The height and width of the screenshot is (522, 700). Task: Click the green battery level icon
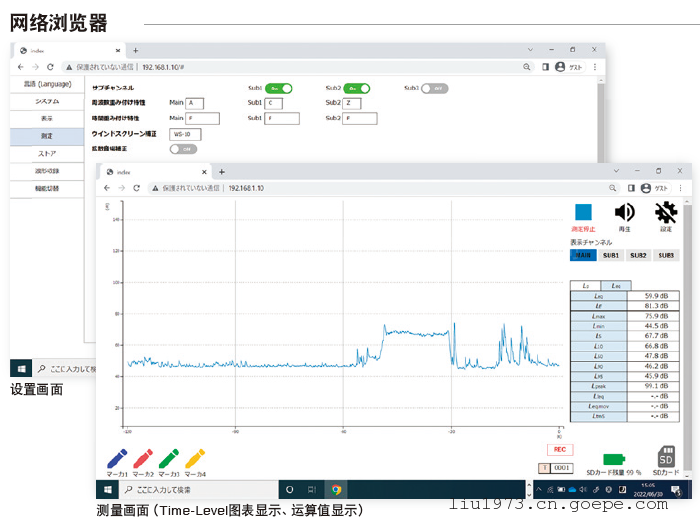pos(613,458)
